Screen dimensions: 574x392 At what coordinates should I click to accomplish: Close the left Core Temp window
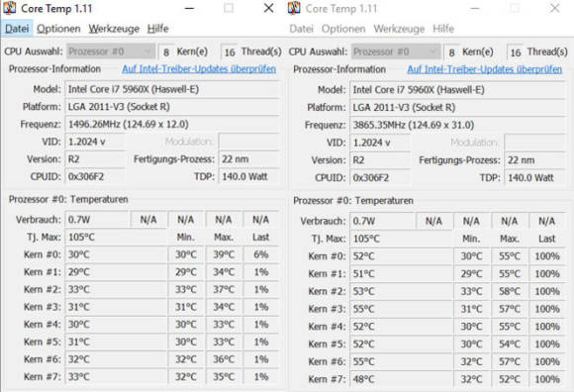(x=269, y=8)
